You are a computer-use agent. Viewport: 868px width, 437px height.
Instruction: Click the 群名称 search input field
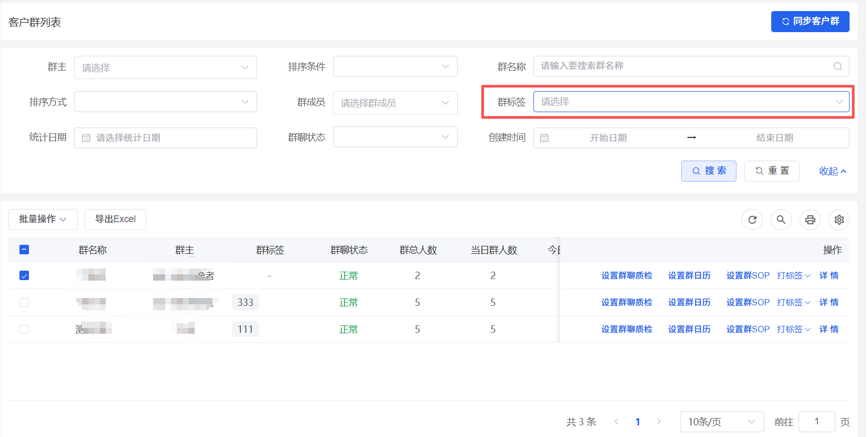[x=691, y=66]
